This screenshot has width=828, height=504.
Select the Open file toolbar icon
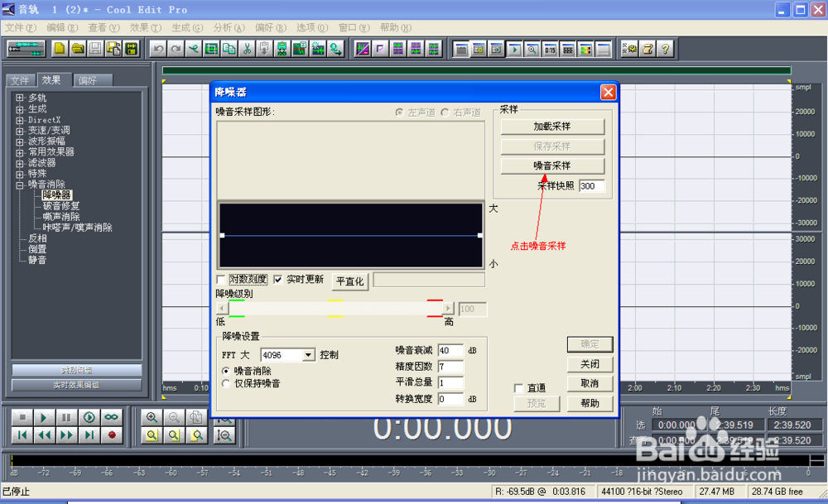coord(76,49)
